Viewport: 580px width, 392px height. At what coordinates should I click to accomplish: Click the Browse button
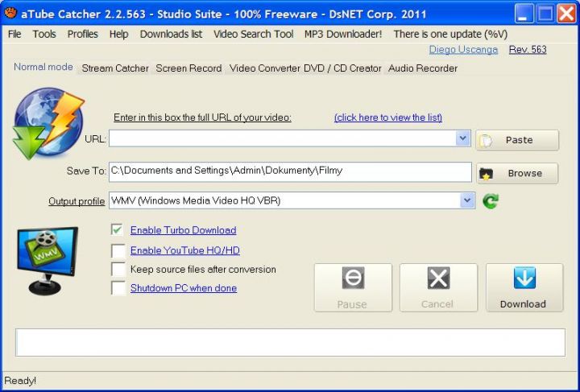517,173
